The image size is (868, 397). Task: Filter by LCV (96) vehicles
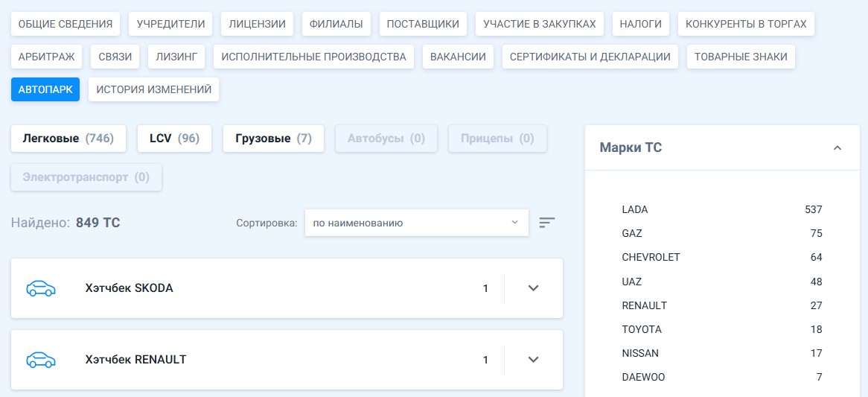(x=174, y=139)
